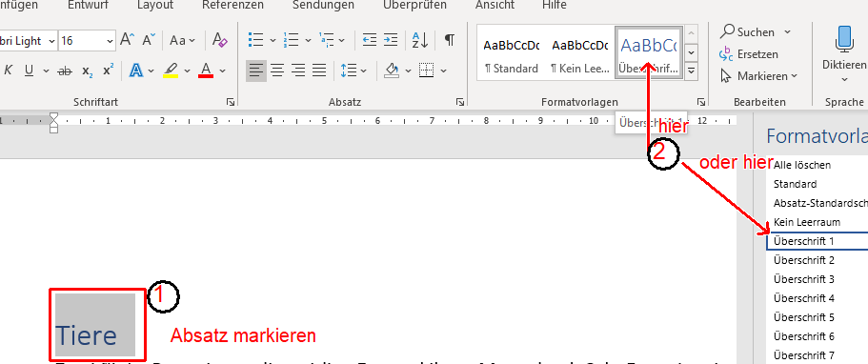This screenshot has height=364, width=868.
Task: Open the Suchen dropdown arrow
Action: [x=788, y=32]
